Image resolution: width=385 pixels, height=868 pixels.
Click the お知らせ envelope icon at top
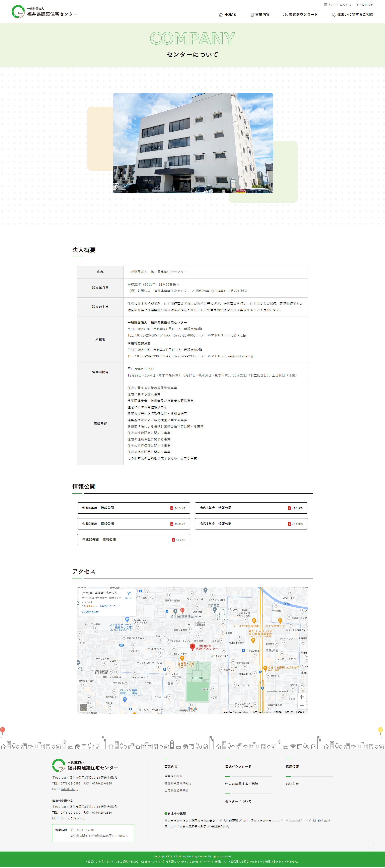[359, 5]
